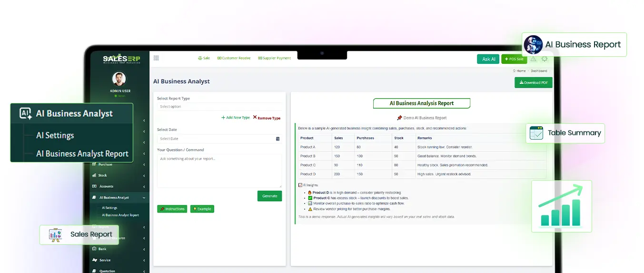Click the calendar icon in Select Date

[x=278, y=139]
